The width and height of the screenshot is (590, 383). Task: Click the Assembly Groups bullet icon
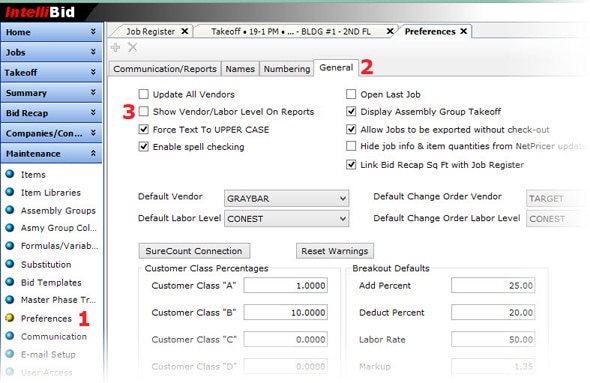(x=10, y=210)
